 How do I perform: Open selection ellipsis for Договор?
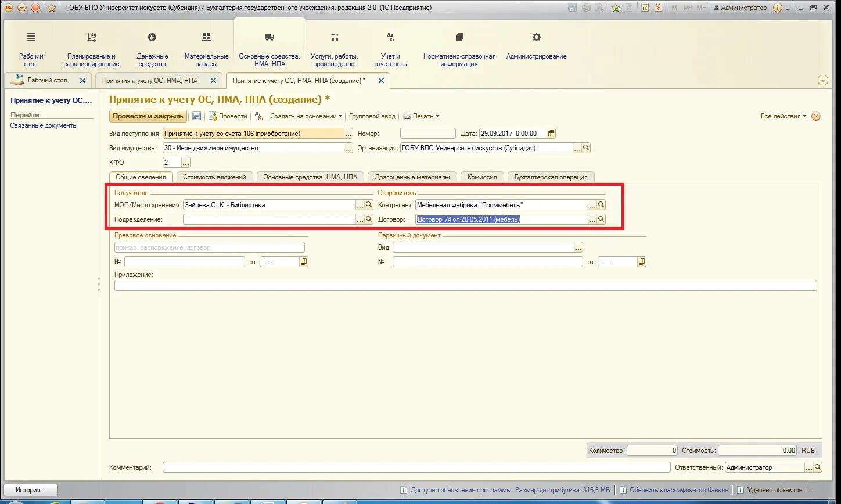pyautogui.click(x=592, y=219)
